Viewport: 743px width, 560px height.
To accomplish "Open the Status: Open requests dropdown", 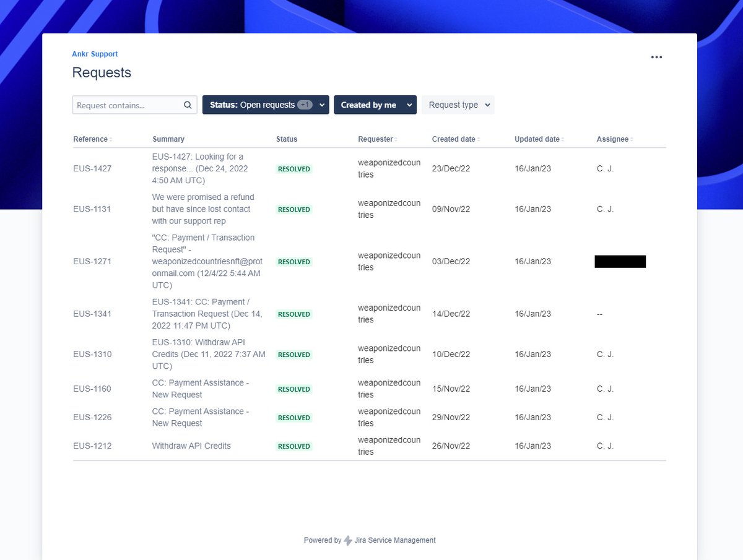I will tap(266, 105).
